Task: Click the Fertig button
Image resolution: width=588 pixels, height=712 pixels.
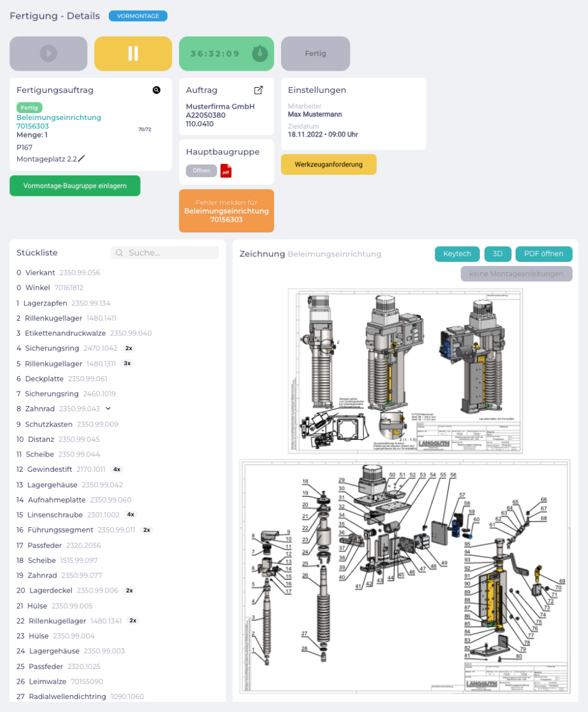Action: coord(315,54)
